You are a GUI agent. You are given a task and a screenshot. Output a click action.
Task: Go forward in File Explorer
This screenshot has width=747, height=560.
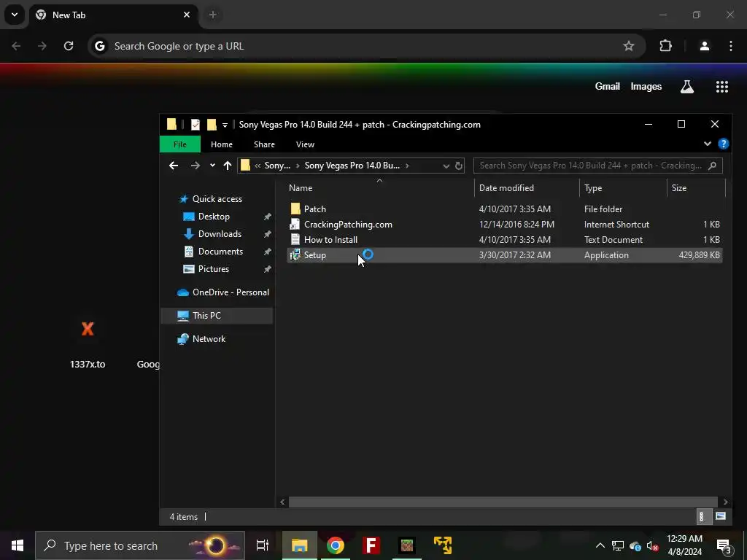tap(196, 166)
